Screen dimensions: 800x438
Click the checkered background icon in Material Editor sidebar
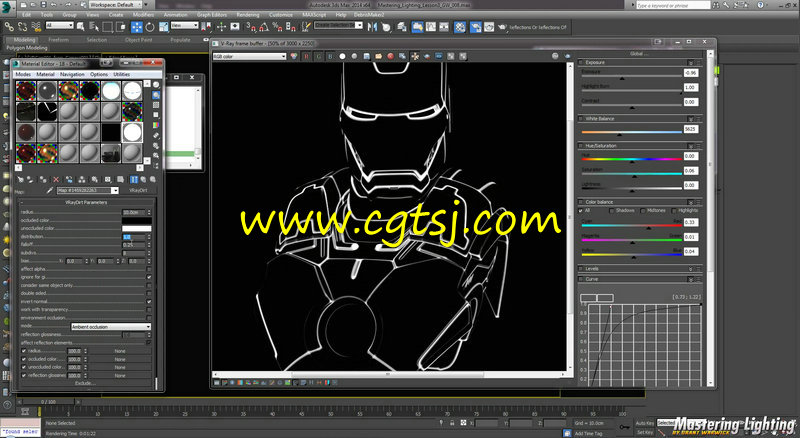click(x=156, y=105)
